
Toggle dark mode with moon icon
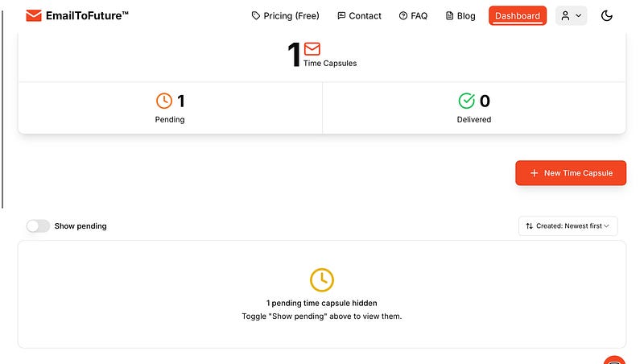pyautogui.click(x=607, y=15)
